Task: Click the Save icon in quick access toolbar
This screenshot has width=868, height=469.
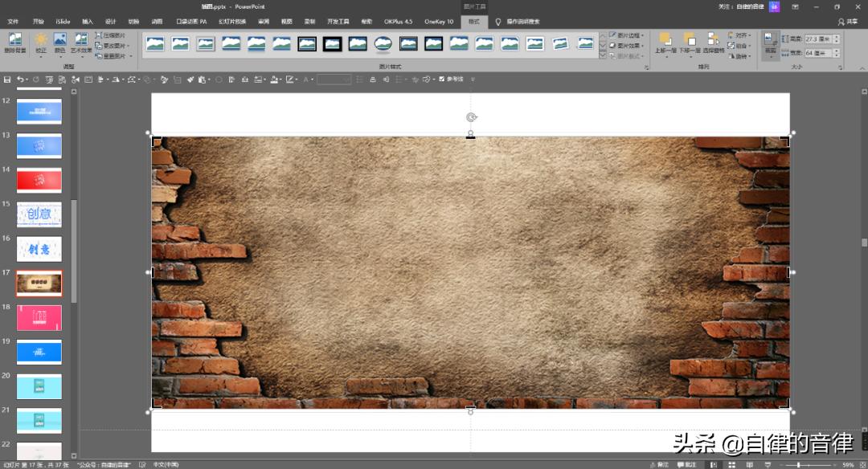Action: (x=7, y=80)
